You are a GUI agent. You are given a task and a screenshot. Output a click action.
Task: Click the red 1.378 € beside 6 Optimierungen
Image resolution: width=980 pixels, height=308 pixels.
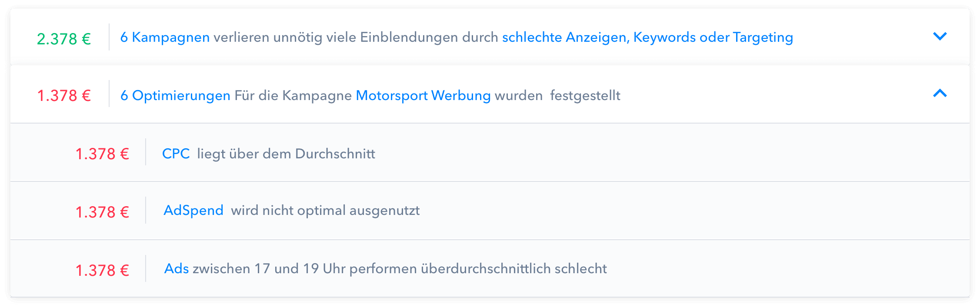pyautogui.click(x=64, y=95)
